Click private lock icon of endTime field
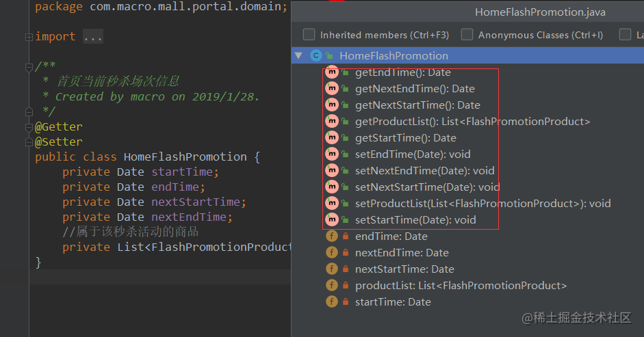Image resolution: width=644 pixels, height=337 pixels. pyautogui.click(x=346, y=236)
